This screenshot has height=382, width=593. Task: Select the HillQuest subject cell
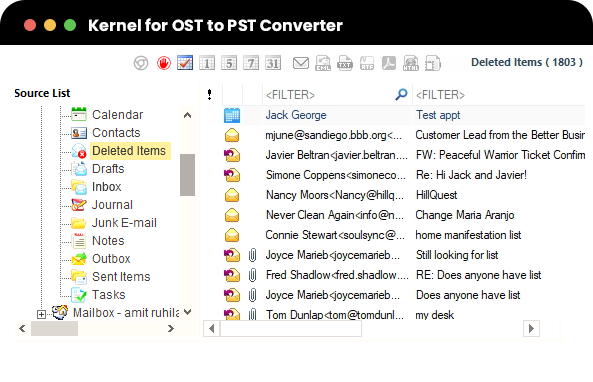(x=436, y=195)
